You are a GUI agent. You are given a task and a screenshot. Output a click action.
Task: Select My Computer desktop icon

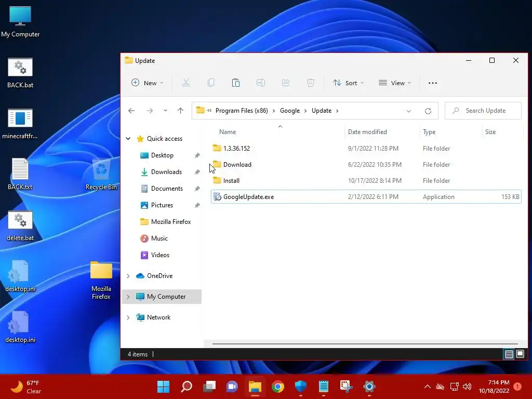(20, 22)
